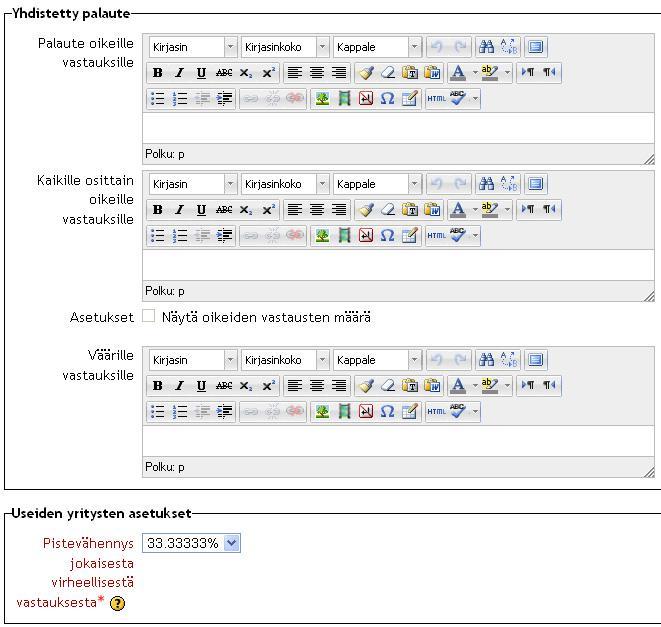Screen dimensions: 661x627
Task: Toggle Underline in the Palaute oikeille vastauksille editor
Action: click(202, 73)
